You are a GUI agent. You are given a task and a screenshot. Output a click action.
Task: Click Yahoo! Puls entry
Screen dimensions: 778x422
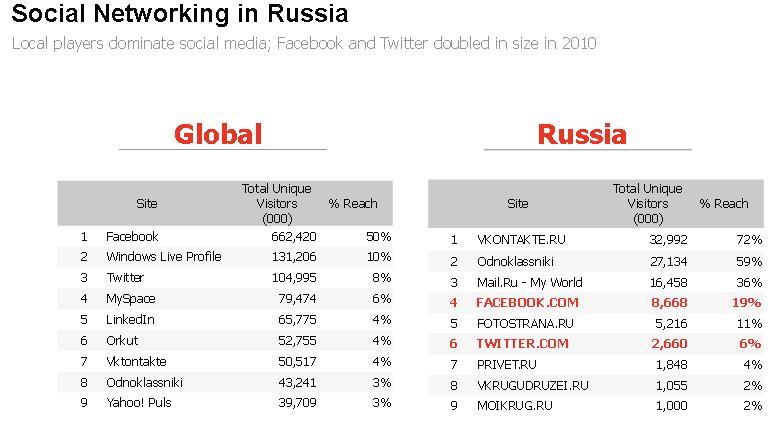click(x=138, y=402)
